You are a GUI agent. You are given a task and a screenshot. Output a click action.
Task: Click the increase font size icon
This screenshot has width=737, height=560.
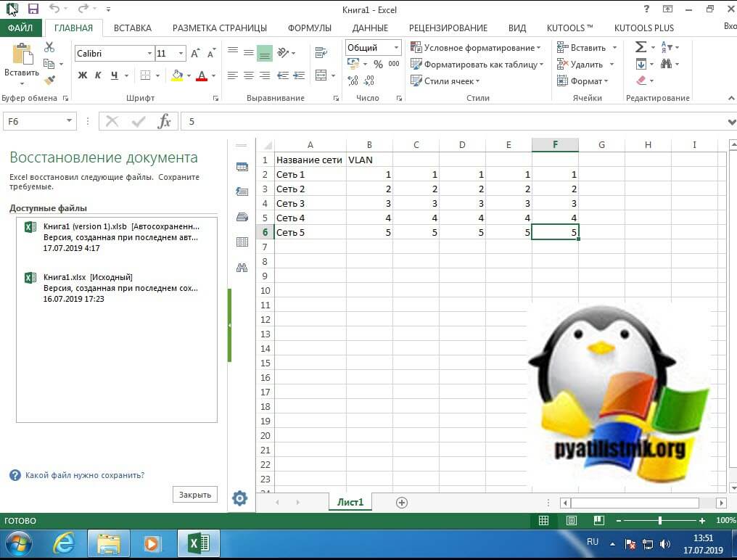click(x=195, y=54)
